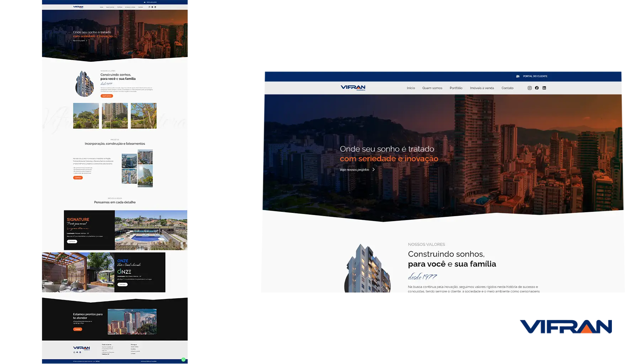Viewport: 635px width, 364px height.
Task: Click the footer Instagram icon under the VIFRAN logo
Action: [74, 352]
